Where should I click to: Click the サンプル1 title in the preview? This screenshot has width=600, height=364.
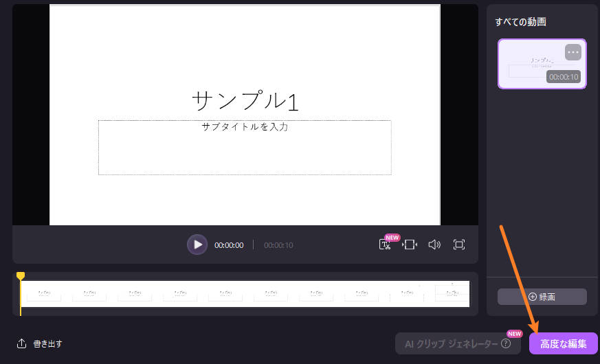[x=245, y=100]
